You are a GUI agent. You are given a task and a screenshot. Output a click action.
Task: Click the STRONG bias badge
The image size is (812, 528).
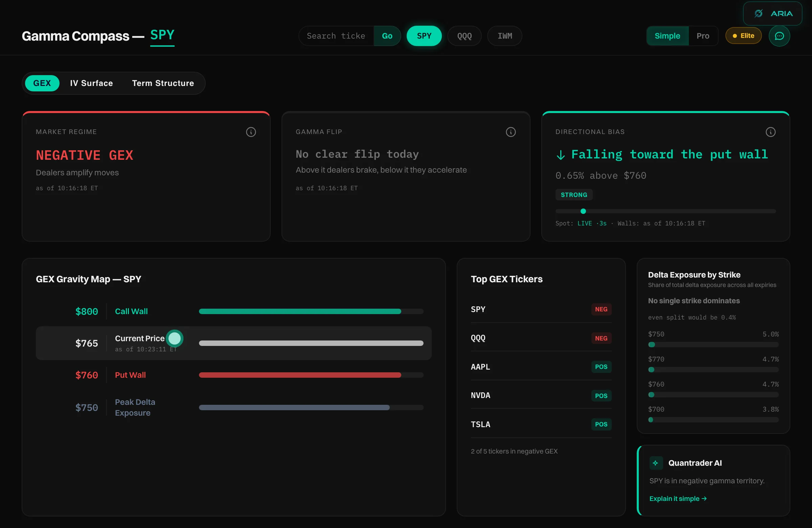(574, 195)
